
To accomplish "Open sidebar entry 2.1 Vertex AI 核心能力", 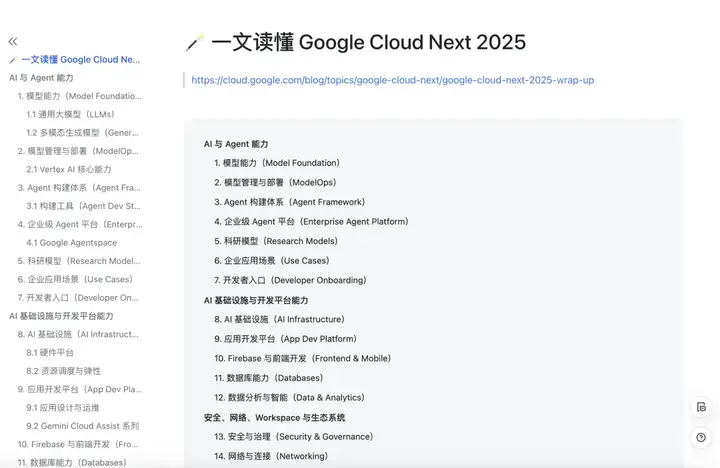I will pos(69,169).
